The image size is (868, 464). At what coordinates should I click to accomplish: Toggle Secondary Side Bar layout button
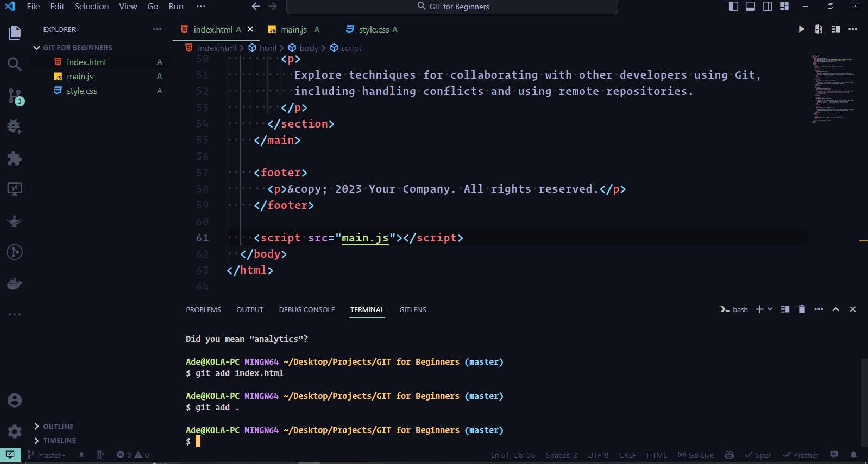click(x=768, y=7)
